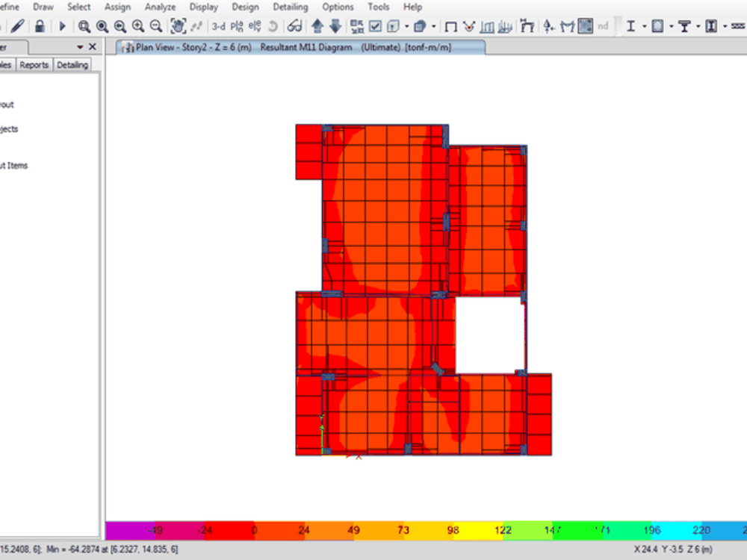The width and height of the screenshot is (747, 560).
Task: Open the Help menu
Action: pyautogui.click(x=412, y=7)
